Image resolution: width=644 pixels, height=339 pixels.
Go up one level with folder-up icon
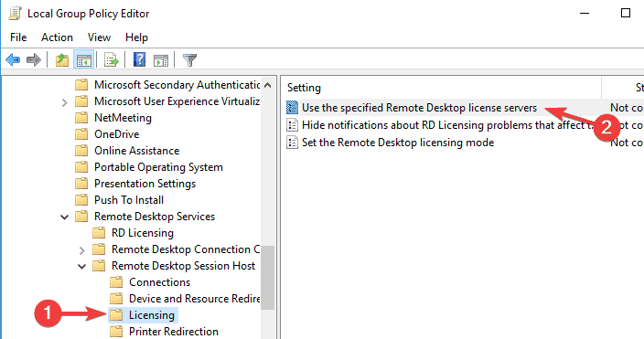[x=62, y=60]
